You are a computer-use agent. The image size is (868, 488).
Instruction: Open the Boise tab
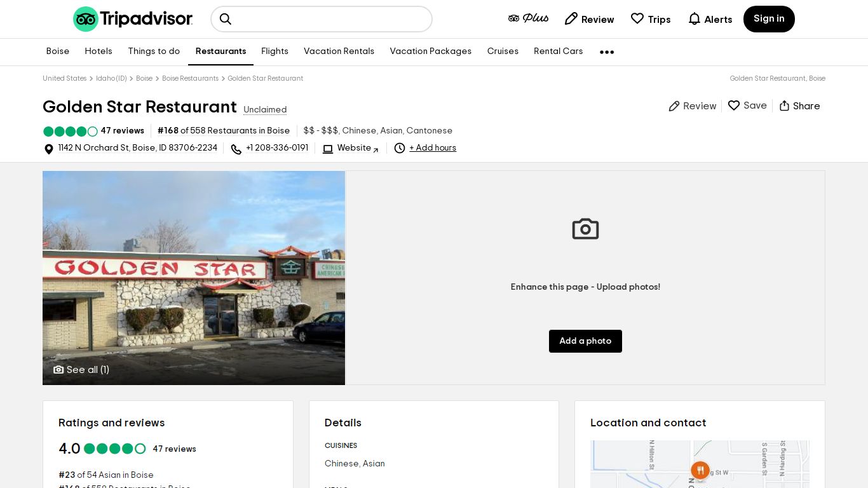tap(58, 51)
